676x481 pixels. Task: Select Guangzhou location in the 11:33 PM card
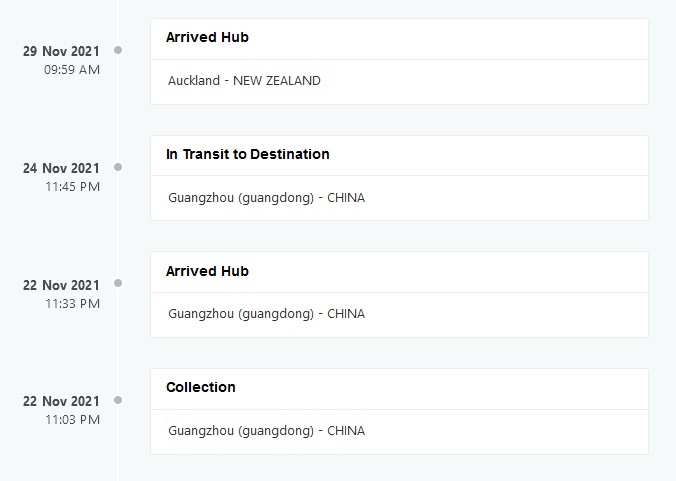266,314
